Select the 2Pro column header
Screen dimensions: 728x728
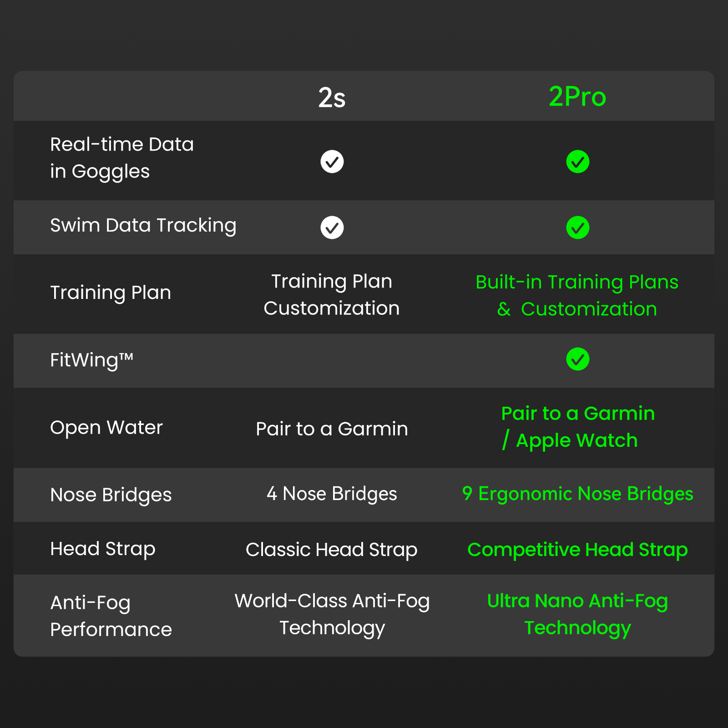coord(577,96)
